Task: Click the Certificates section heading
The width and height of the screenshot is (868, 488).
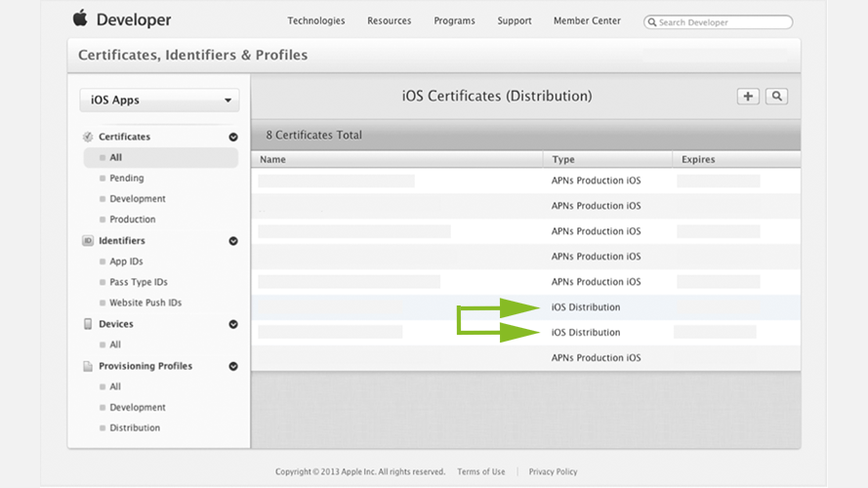Action: click(125, 137)
